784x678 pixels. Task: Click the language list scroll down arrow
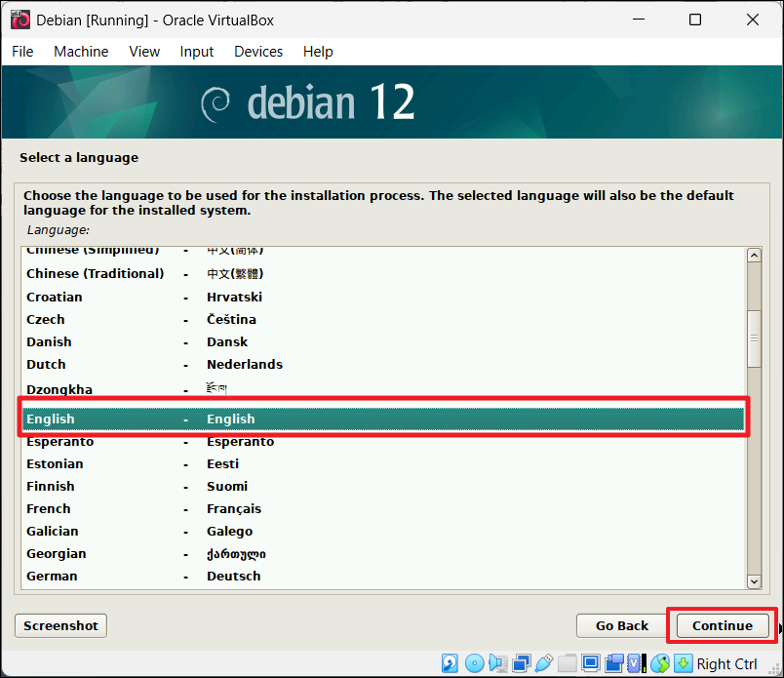click(753, 580)
